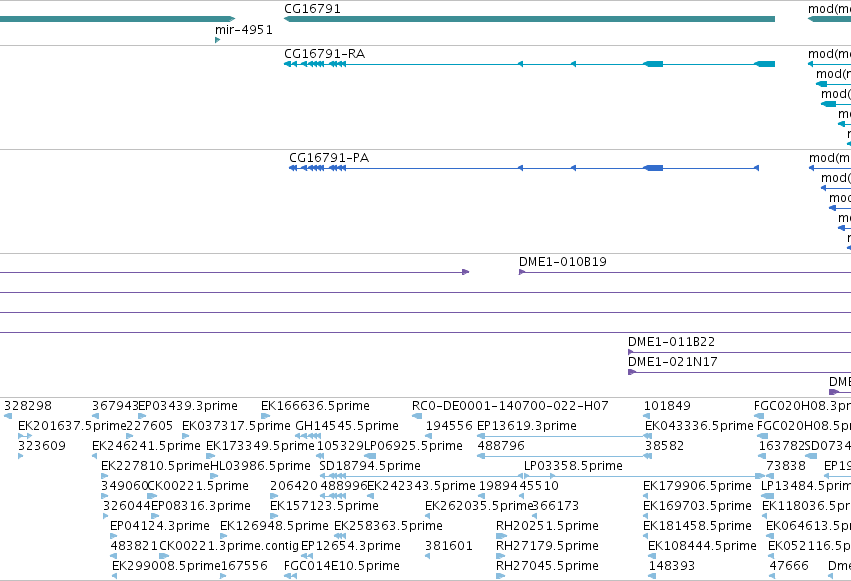Viewport: 851px width, 581px height.
Task: Click the EP13619.3prime EST alignment line
Action: coord(564,436)
